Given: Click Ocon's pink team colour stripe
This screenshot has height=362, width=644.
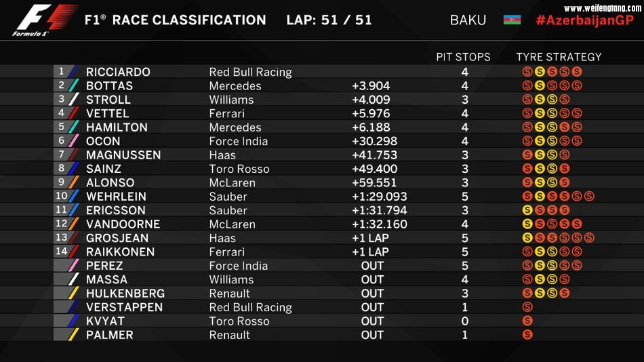Looking at the screenshot, I should pyautogui.click(x=73, y=141).
